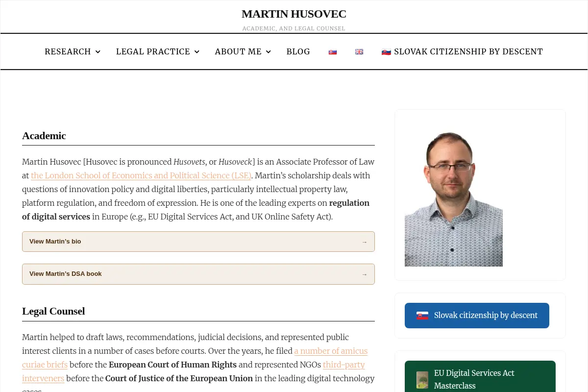Screen dimensions: 588x392
Task: Click the arrow on View Martin's DSA book
Action: click(x=365, y=274)
